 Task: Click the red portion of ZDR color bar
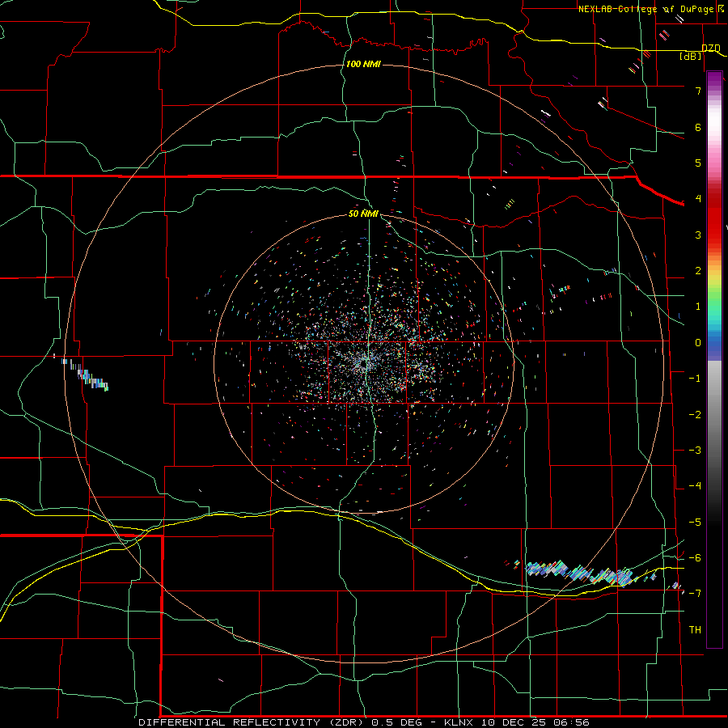coord(714,218)
